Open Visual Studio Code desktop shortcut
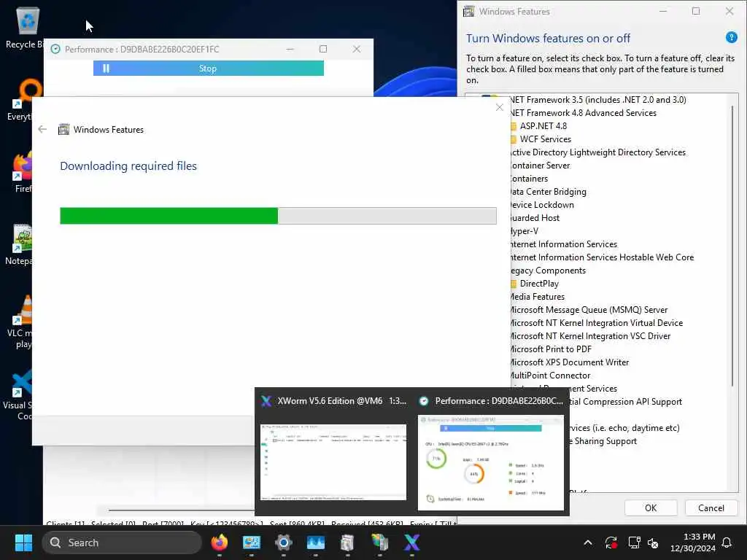Viewport: 747px width, 560px height. (x=19, y=394)
